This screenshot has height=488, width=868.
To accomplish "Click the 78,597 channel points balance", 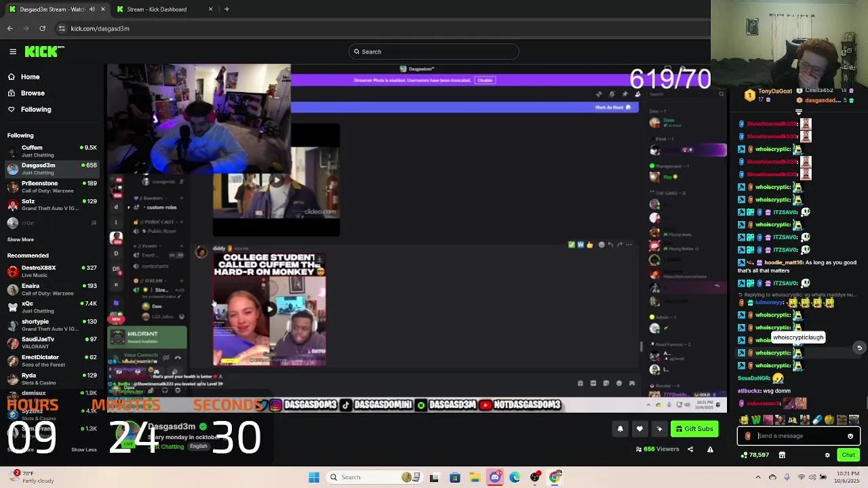I will 755,455.
